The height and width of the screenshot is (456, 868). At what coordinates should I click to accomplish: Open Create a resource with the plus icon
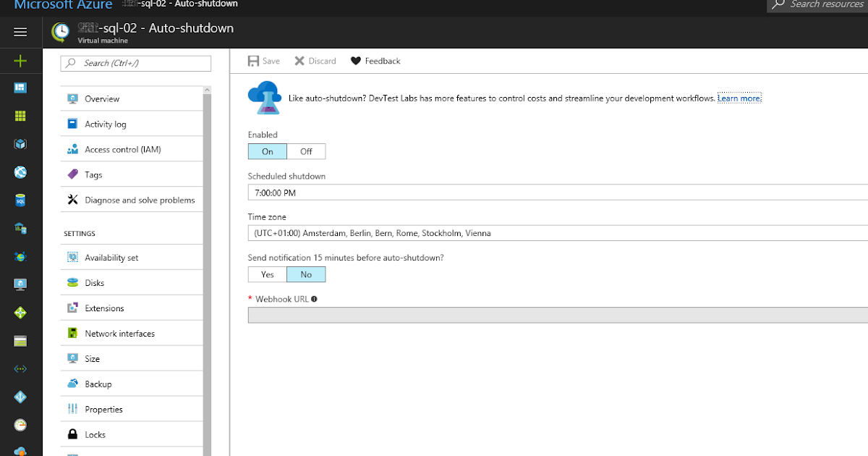point(20,61)
